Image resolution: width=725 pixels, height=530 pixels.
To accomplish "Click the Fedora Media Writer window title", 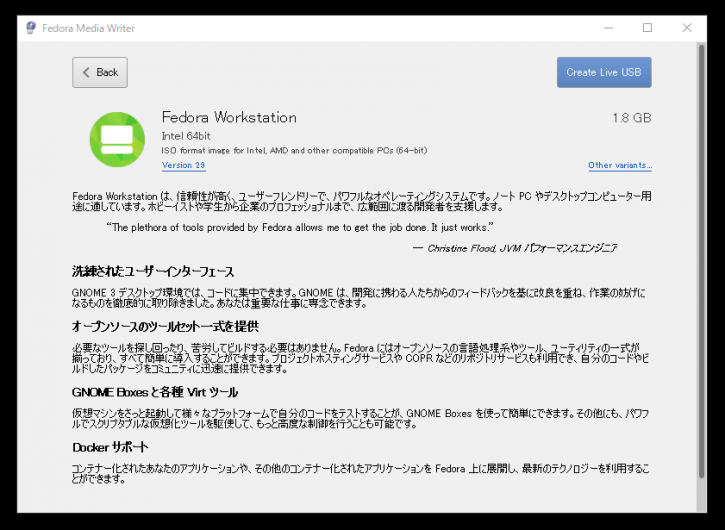I will coord(88,28).
